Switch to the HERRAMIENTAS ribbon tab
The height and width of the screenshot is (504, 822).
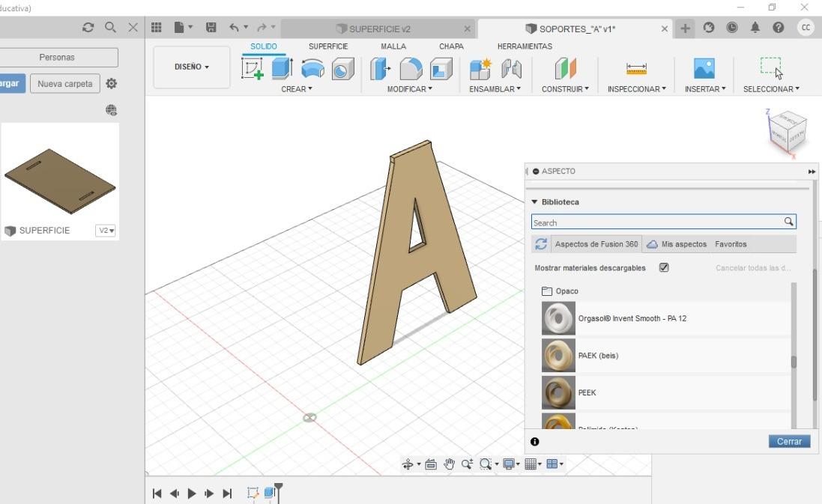[525, 46]
